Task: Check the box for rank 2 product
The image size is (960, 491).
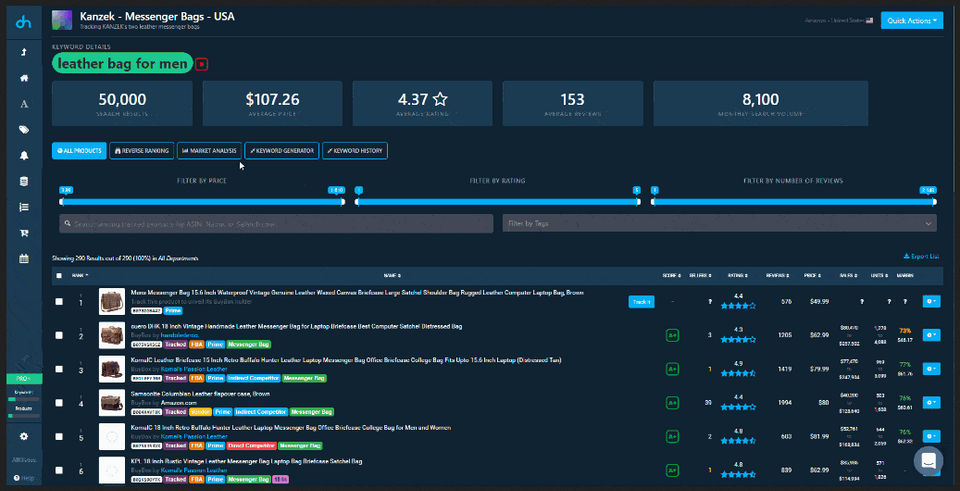Action: point(60,335)
